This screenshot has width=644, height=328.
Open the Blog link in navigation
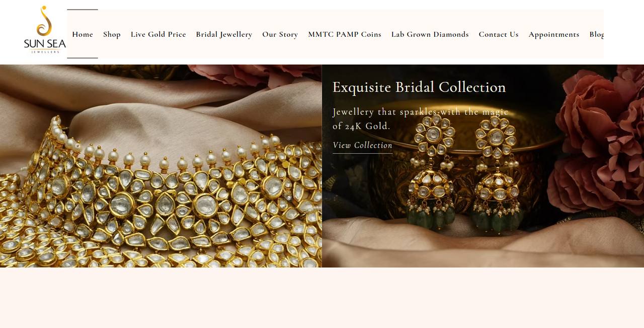[597, 34]
